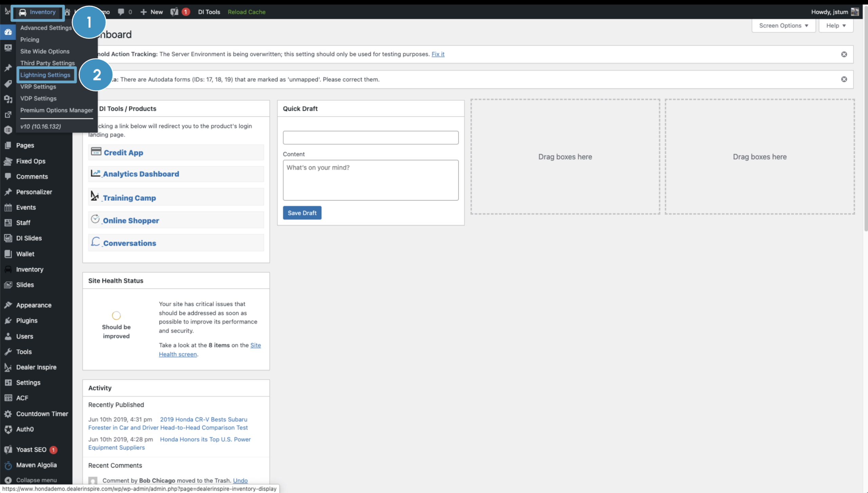Click the Conversations chat bubble icon
This screenshot has width=868, height=493.
pos(96,242)
